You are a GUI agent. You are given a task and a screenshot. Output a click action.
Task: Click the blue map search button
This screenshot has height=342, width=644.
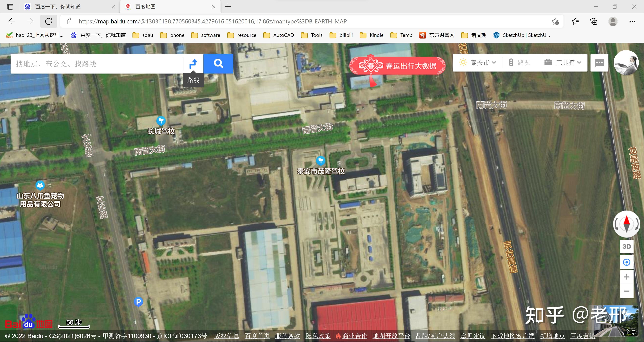coord(218,63)
